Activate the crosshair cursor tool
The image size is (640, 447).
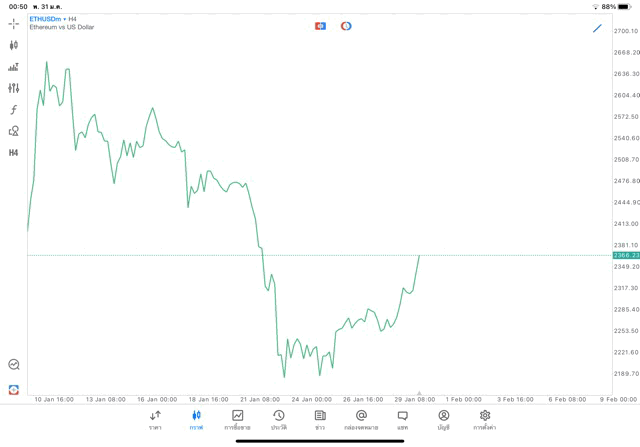point(14,23)
